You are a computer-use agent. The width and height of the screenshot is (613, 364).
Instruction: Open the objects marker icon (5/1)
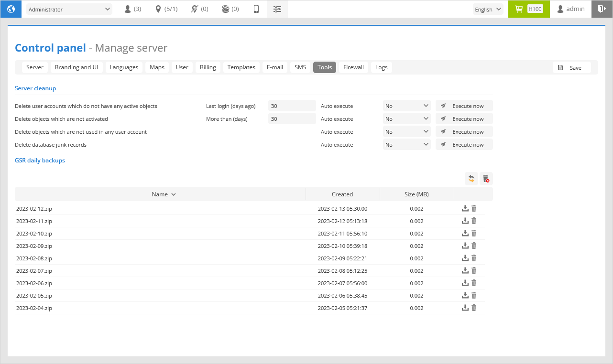166,9
